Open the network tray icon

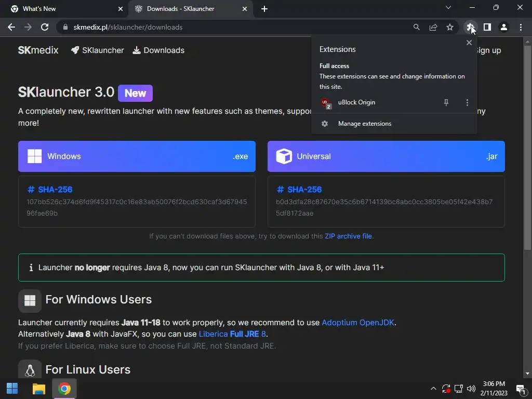(x=459, y=389)
